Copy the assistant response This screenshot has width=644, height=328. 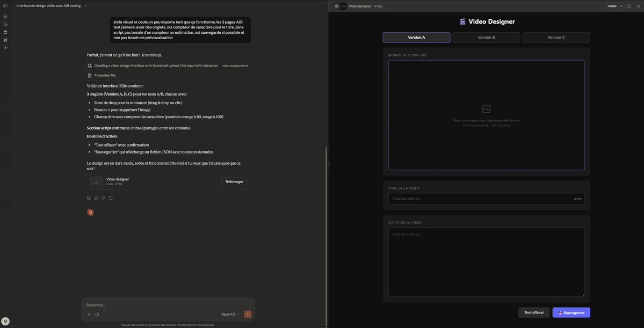click(89, 198)
